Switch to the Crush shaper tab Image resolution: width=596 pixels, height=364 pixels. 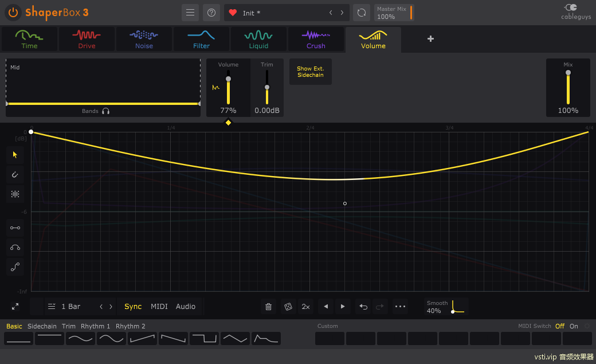(x=316, y=39)
